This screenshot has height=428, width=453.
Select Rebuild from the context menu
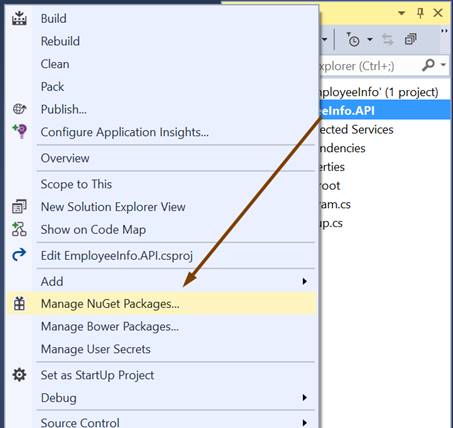tap(161, 41)
